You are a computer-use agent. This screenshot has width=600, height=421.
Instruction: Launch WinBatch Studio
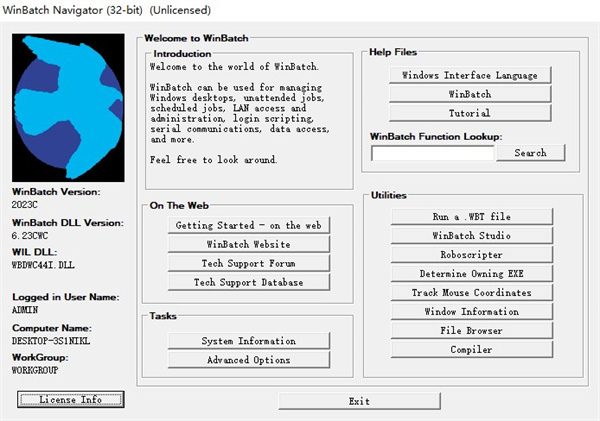point(471,235)
